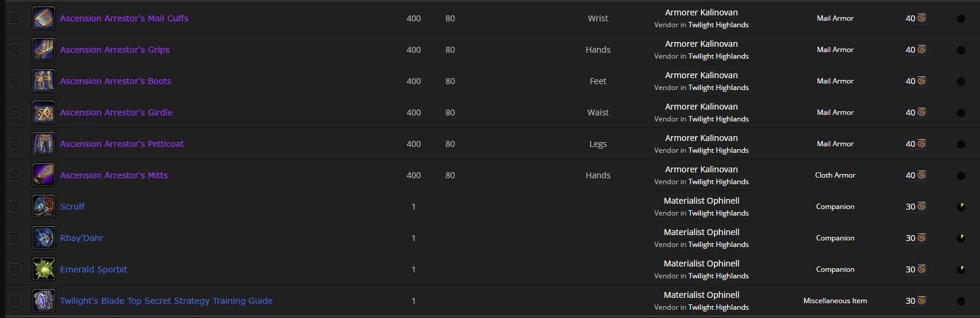Click the black availability dot on the Boots row

tap(961, 82)
